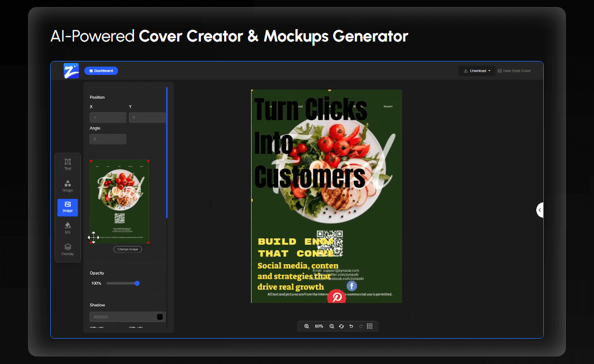Click the zoom out magnifier icon
This screenshot has height=364, width=594.
click(x=332, y=326)
